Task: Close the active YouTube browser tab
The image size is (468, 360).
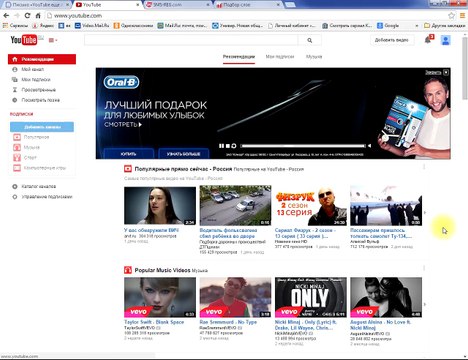Action: click(138, 5)
